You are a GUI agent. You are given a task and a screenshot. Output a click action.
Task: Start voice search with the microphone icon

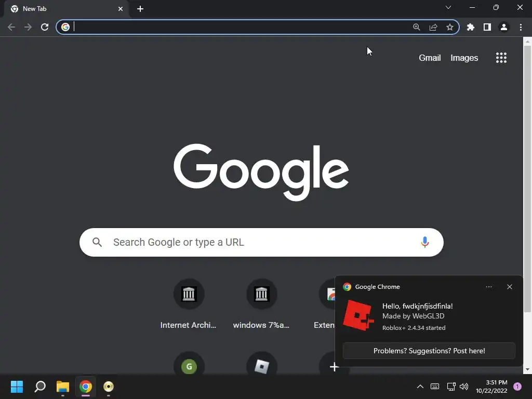point(425,242)
